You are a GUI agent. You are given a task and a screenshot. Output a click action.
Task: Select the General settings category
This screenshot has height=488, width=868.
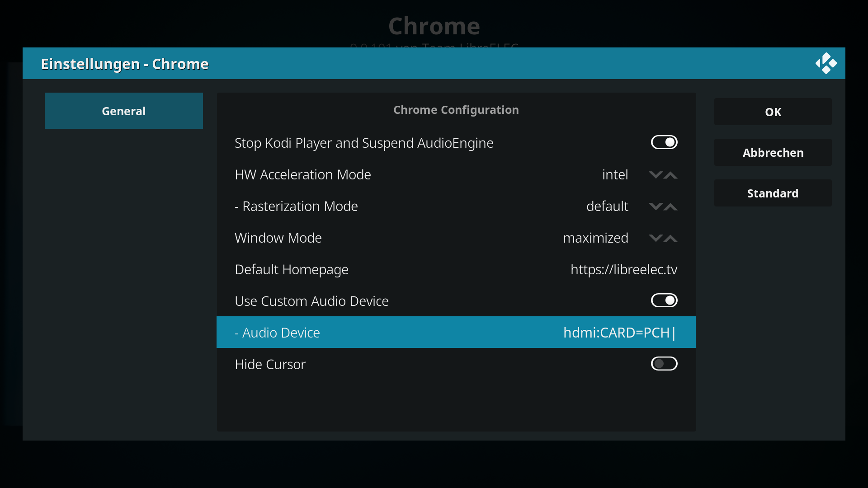124,111
